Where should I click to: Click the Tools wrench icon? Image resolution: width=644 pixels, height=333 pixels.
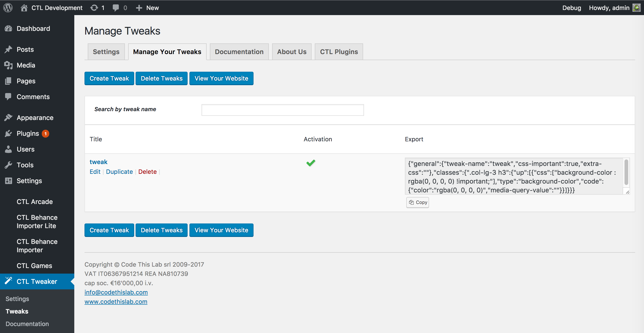click(x=8, y=165)
